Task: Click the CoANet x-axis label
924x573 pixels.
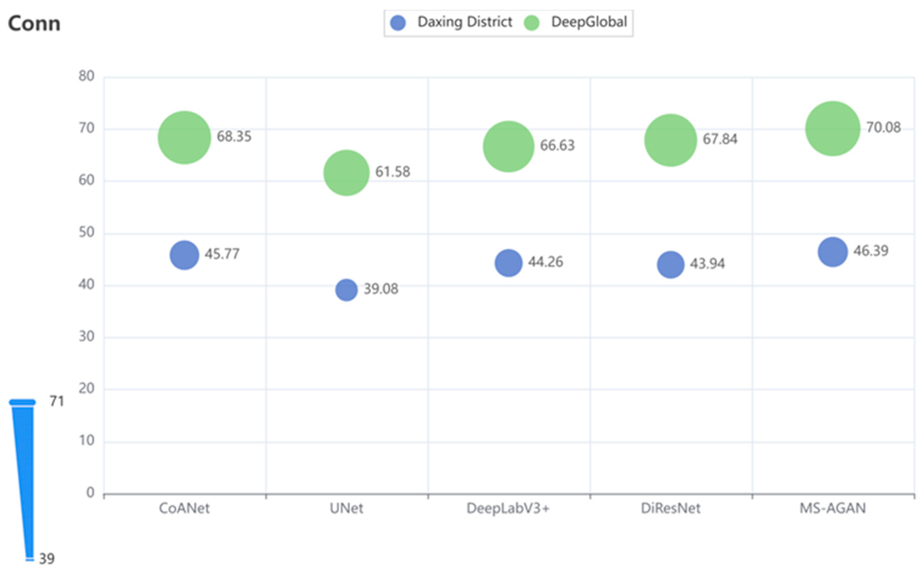Action: click(x=184, y=508)
